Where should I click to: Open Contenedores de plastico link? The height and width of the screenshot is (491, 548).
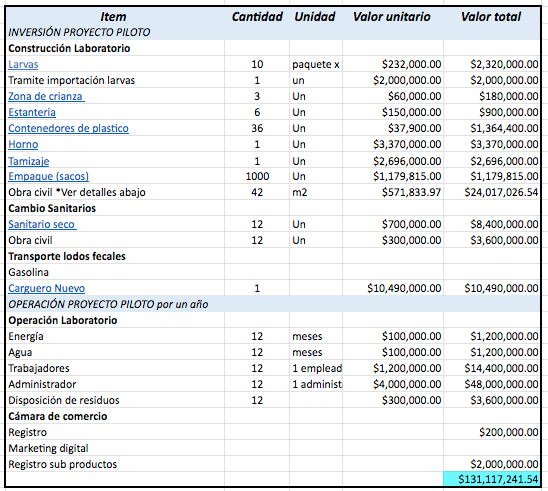[x=68, y=128]
